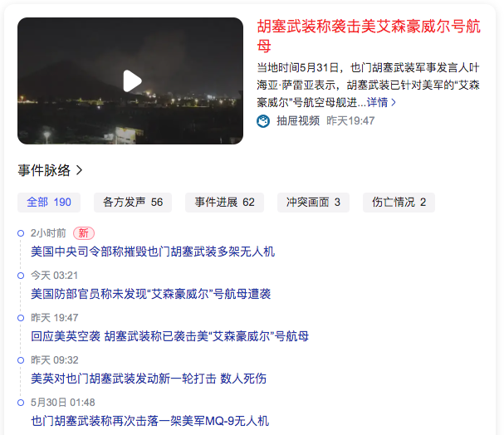The width and height of the screenshot is (504, 435).
Task: Open 回应美英空袭 胡塞武装称已袭击航母 article
Action: click(x=169, y=336)
